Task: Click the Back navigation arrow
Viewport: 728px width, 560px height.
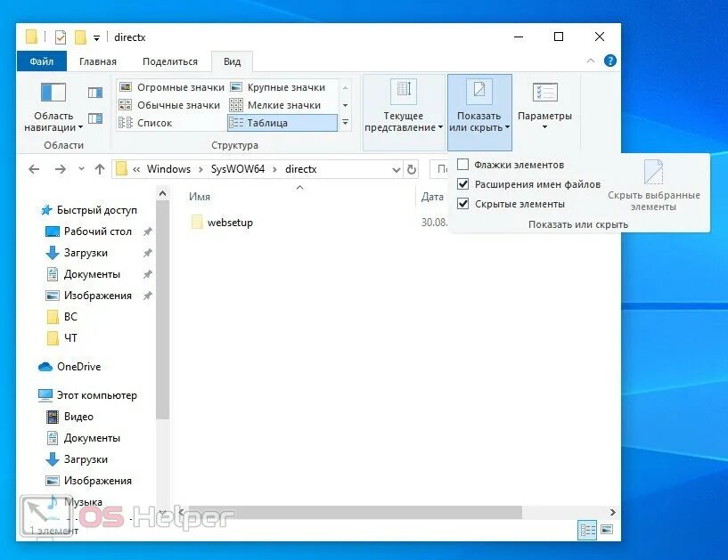Action: click(x=34, y=169)
